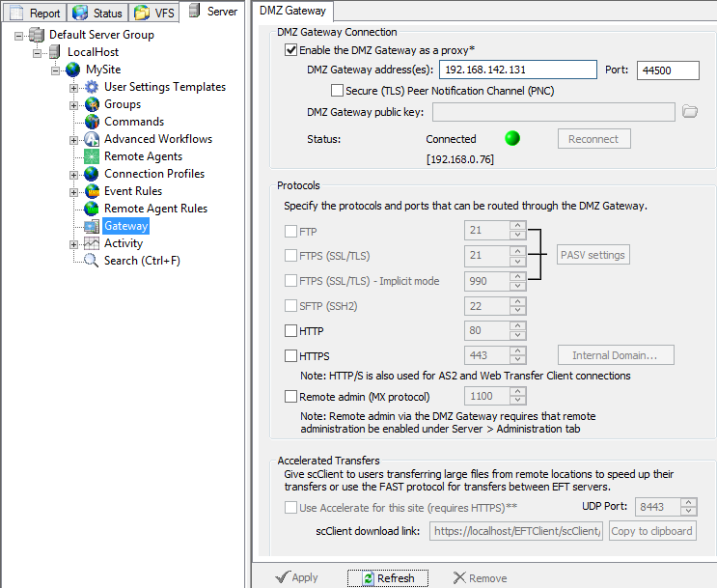717x588 pixels.
Task: Select the Connection Profiles globe icon
Action: [92, 174]
